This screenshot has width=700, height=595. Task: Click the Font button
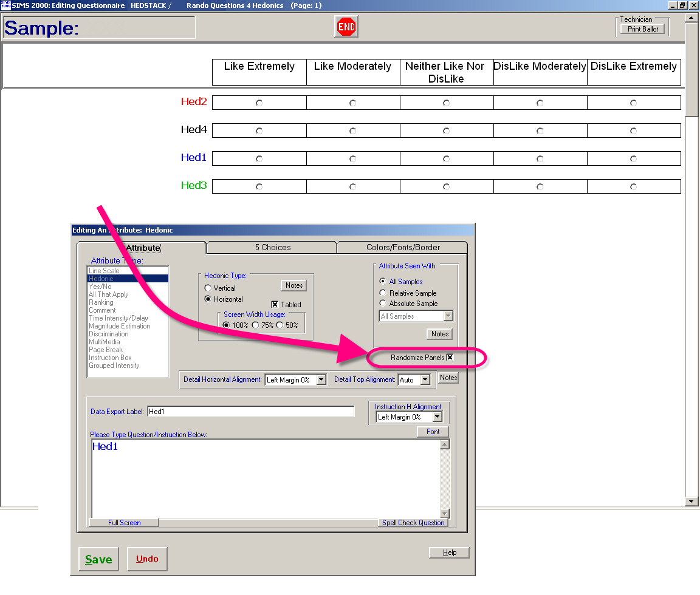[433, 431]
